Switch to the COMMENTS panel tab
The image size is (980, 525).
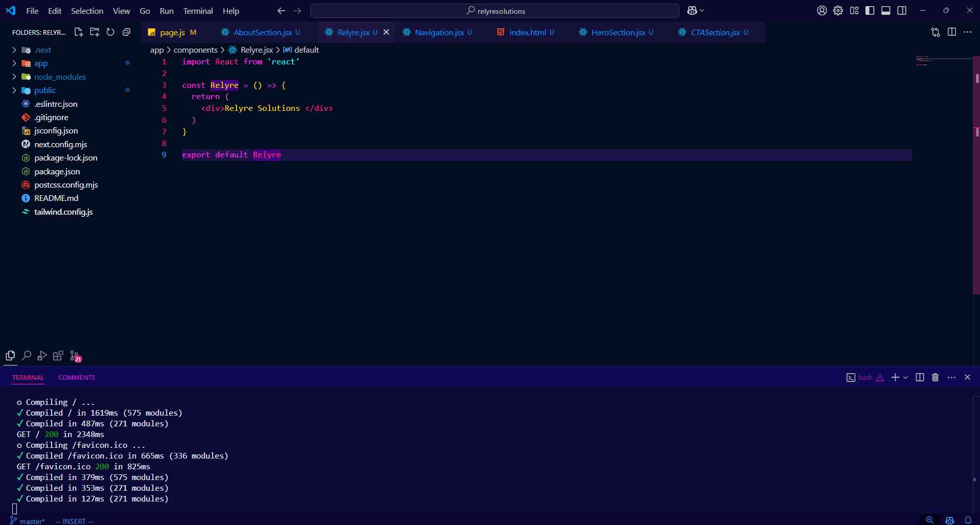coord(77,378)
